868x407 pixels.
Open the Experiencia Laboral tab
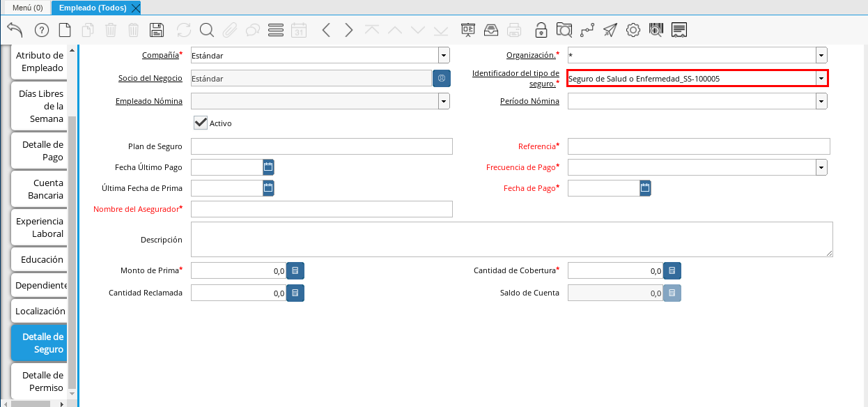(x=39, y=227)
